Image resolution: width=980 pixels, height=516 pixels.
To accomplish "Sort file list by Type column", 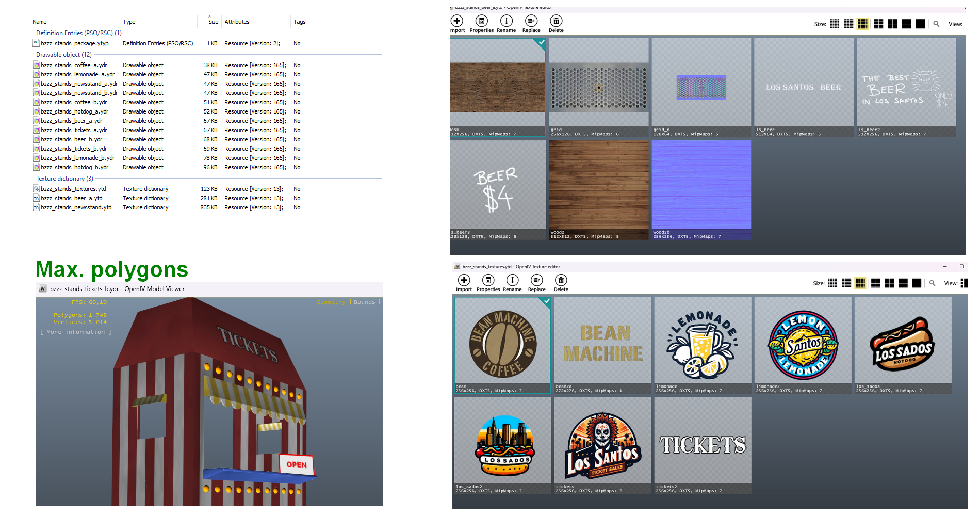I will [159, 22].
